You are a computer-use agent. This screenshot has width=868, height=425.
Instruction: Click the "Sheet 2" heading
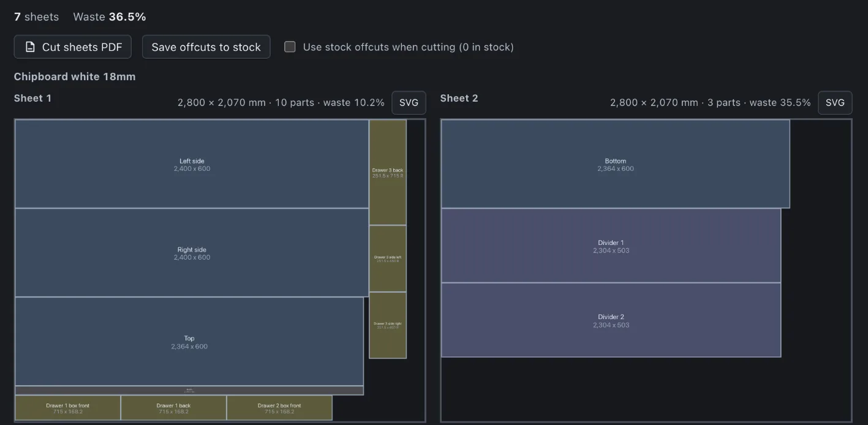[459, 98]
